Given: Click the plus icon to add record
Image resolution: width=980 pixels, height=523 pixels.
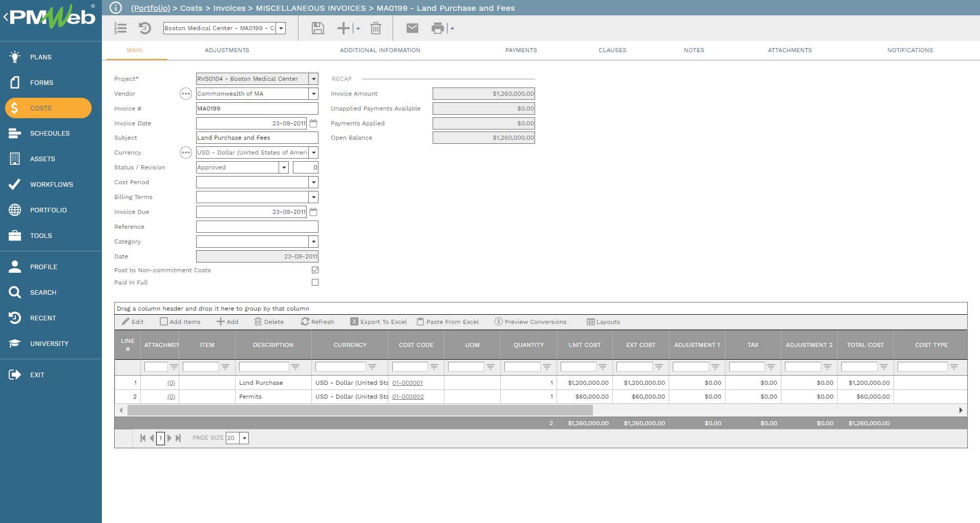Looking at the screenshot, I should click(x=343, y=28).
